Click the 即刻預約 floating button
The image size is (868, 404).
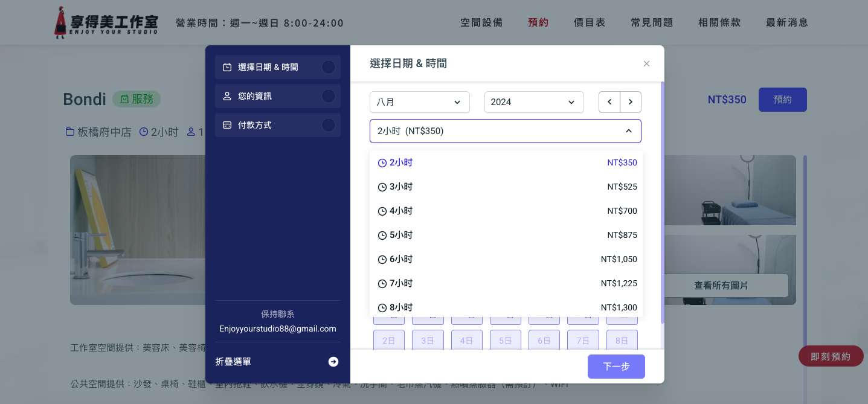coord(830,356)
